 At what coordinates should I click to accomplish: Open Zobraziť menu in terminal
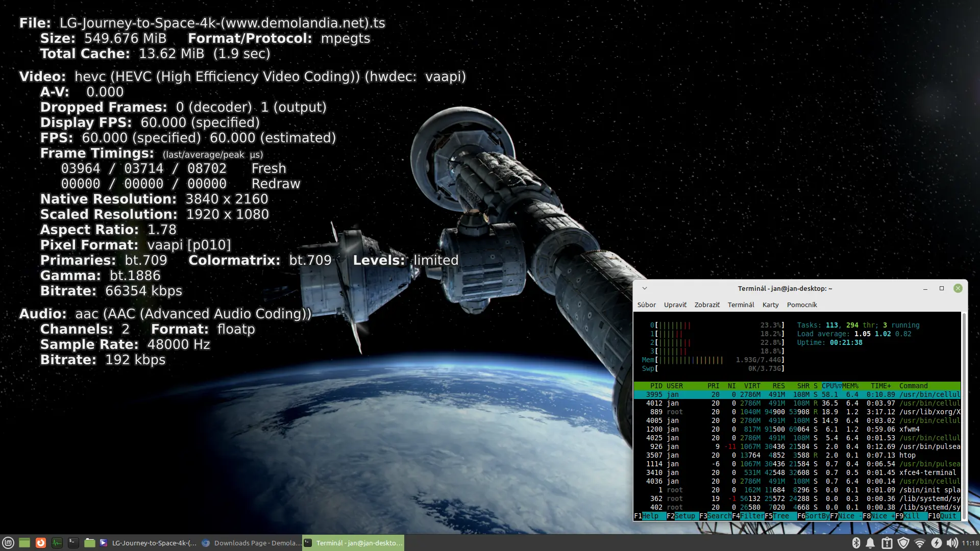click(707, 305)
